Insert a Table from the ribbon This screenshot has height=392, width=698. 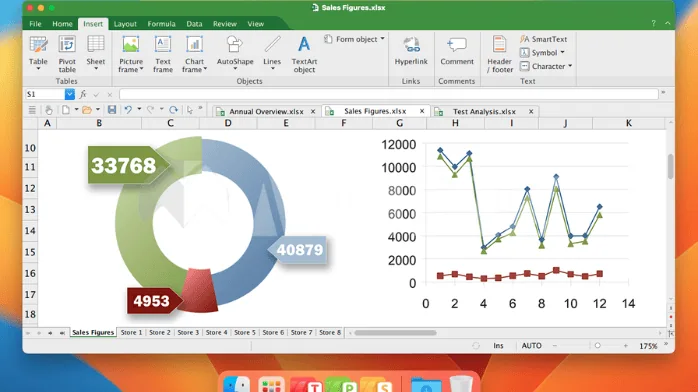click(x=38, y=53)
